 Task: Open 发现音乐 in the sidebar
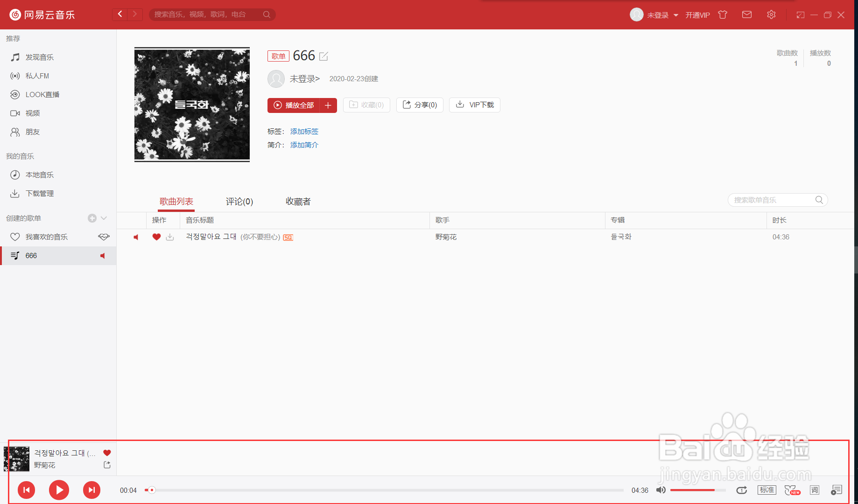pyautogui.click(x=58, y=57)
